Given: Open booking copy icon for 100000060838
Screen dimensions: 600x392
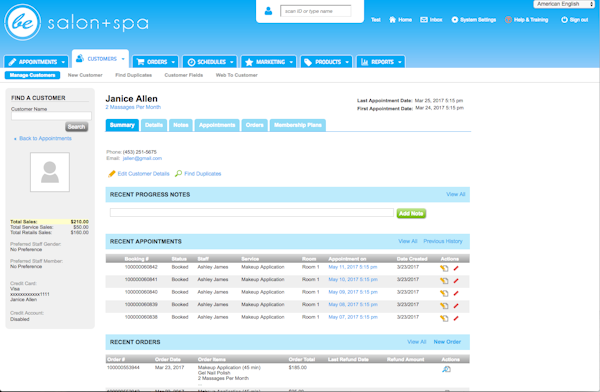Looking at the screenshot, I should [444, 318].
